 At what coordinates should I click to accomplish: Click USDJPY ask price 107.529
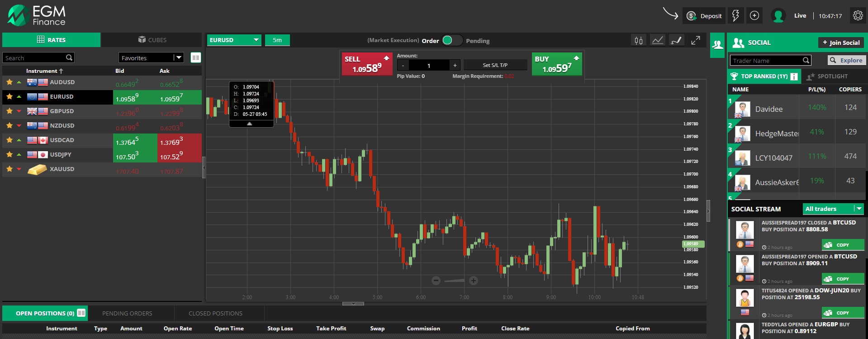tap(180, 155)
